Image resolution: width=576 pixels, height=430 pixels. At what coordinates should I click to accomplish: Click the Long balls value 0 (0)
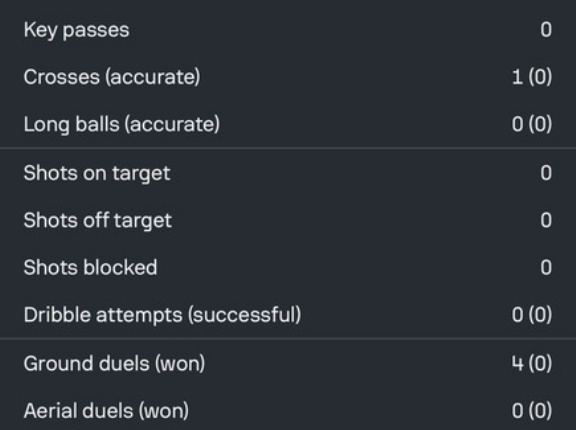[x=532, y=124]
